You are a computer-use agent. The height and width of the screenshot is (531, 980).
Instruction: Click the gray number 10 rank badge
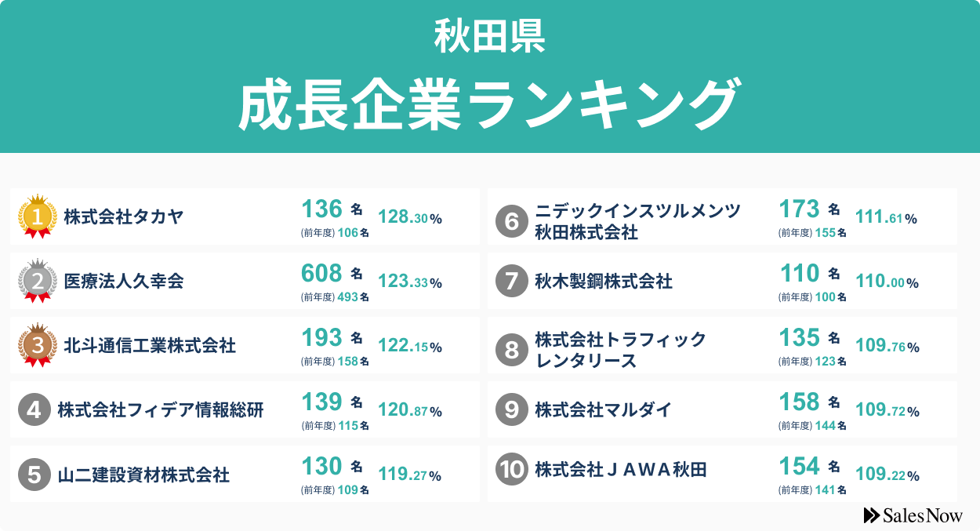511,469
